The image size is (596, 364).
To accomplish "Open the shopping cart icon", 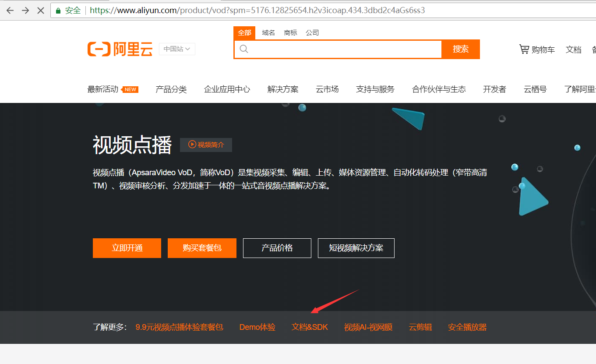I will click(x=524, y=49).
